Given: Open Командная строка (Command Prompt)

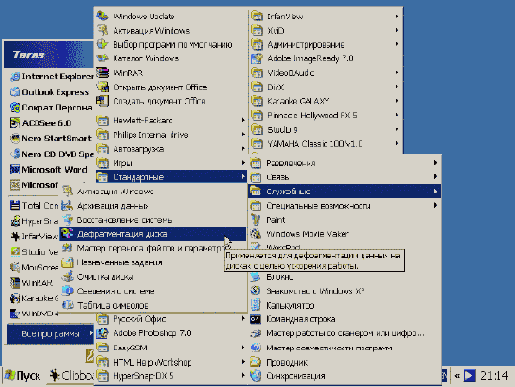Looking at the screenshot, I should (x=345, y=319).
